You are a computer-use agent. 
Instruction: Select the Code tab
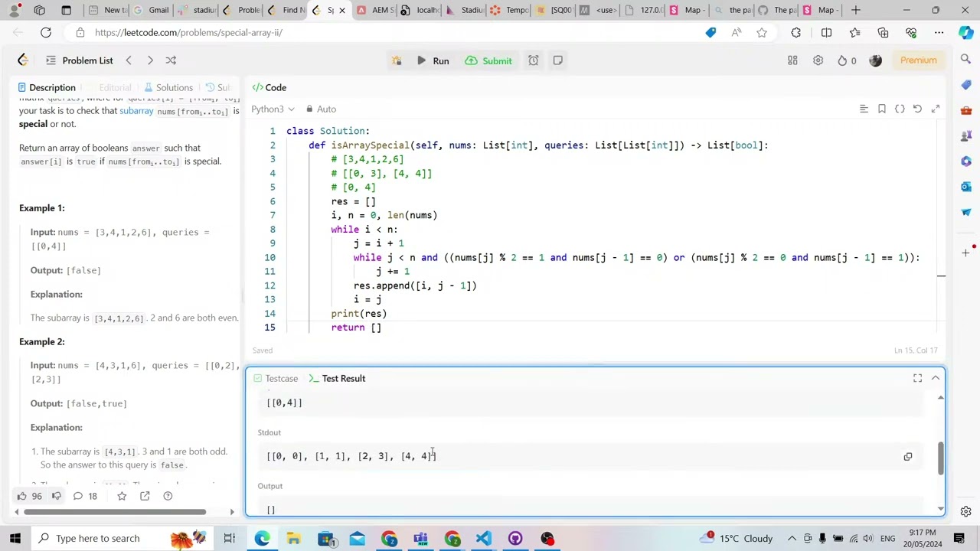click(269, 87)
